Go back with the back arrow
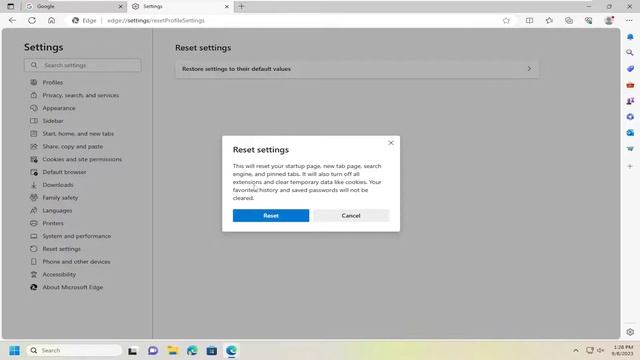Screen dimensions: 640x360 coord(12,20)
